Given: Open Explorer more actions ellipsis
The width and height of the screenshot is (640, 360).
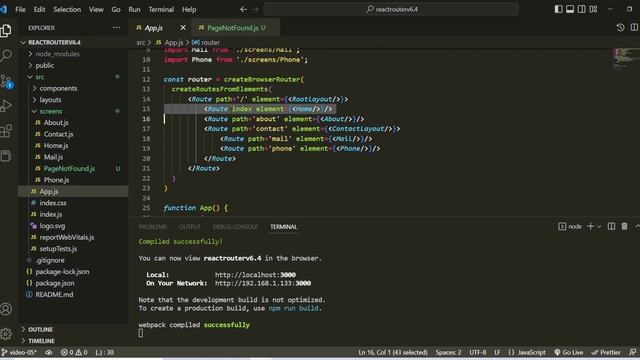Looking at the screenshot, I should 116,28.
